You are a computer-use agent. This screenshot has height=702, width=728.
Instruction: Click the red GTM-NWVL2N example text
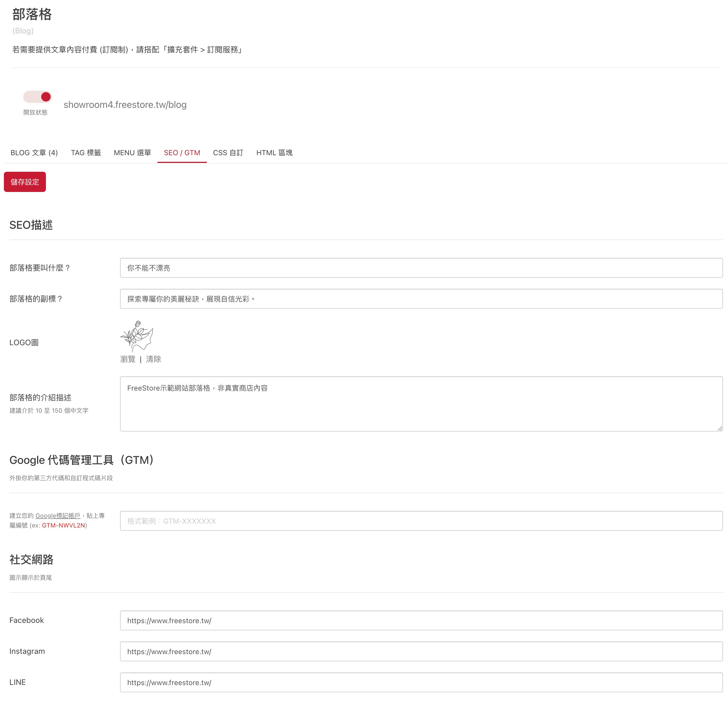64,525
